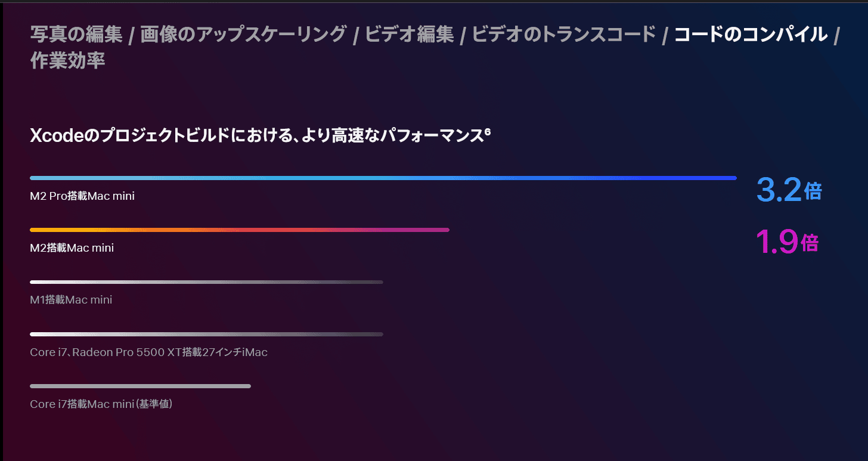Switch to the 作業効率 tab

[x=68, y=61]
